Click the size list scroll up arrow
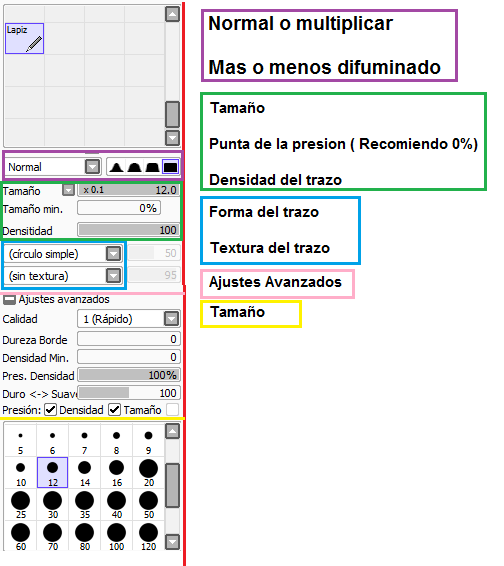Viewport: 504px width, 566px height. click(173, 431)
